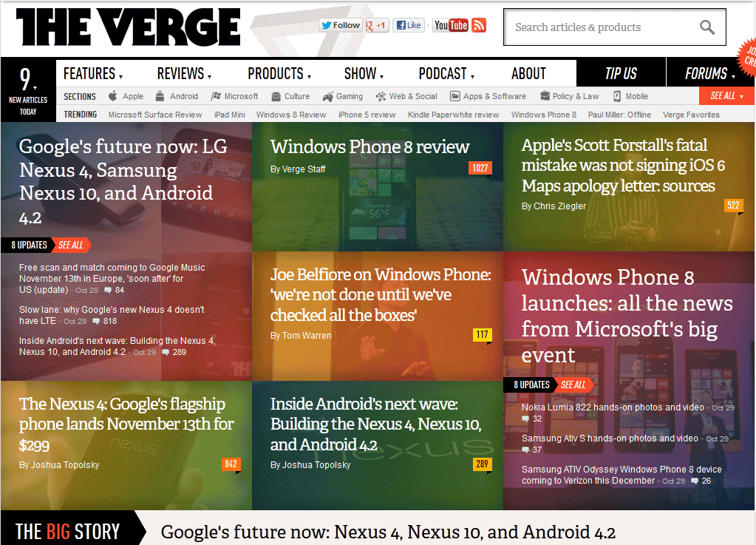Open Slow lane Nexus 4 LTE story

point(112,316)
